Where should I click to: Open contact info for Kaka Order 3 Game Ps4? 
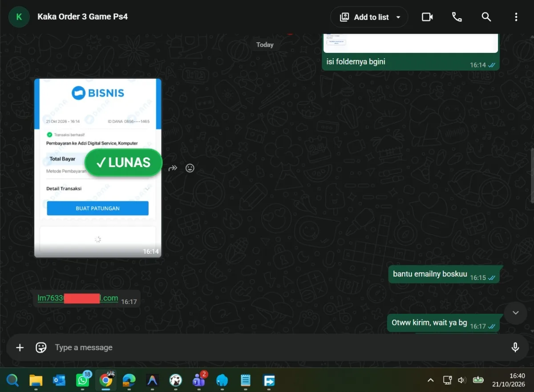click(x=83, y=17)
